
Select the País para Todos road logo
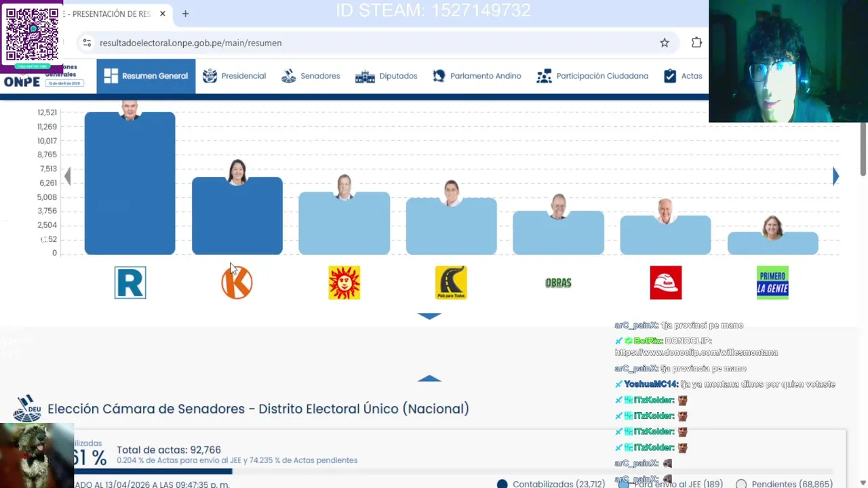pyautogui.click(x=451, y=283)
